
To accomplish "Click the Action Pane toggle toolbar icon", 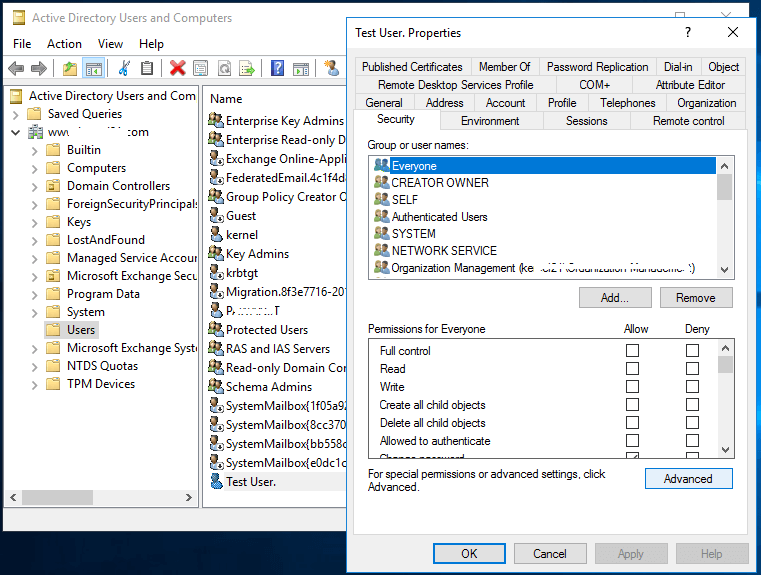I will click(x=301, y=69).
